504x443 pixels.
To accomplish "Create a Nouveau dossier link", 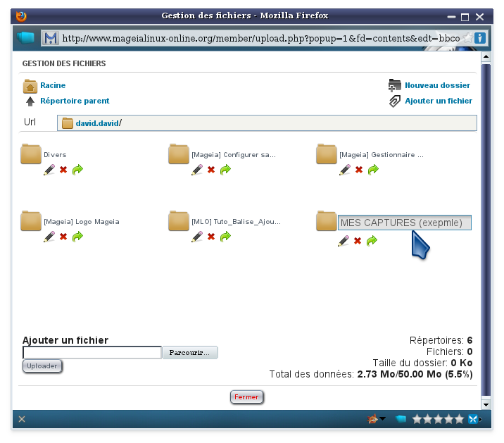I will point(437,85).
